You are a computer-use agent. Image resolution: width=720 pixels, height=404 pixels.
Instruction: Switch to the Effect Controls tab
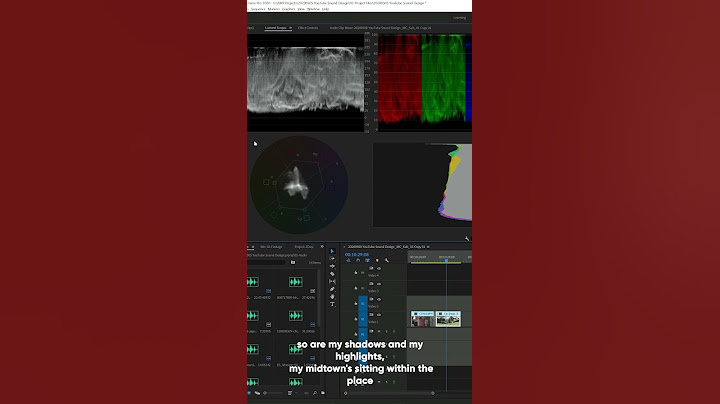click(x=308, y=28)
